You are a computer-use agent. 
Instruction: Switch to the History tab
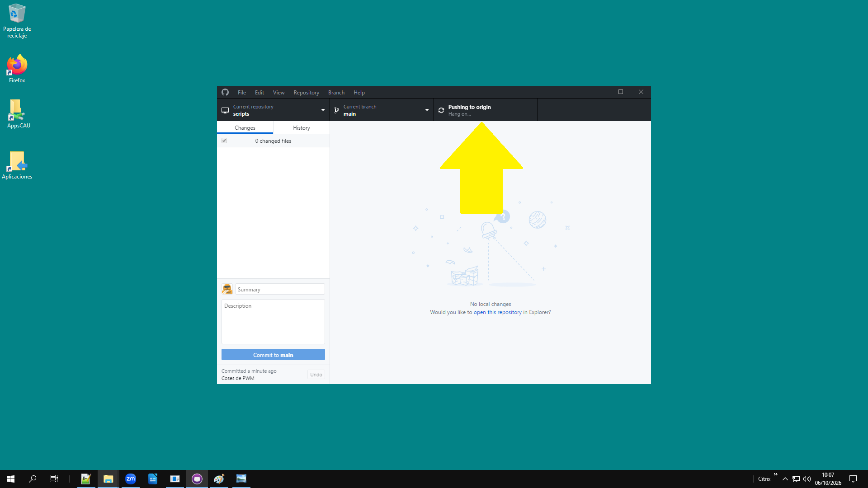point(301,127)
